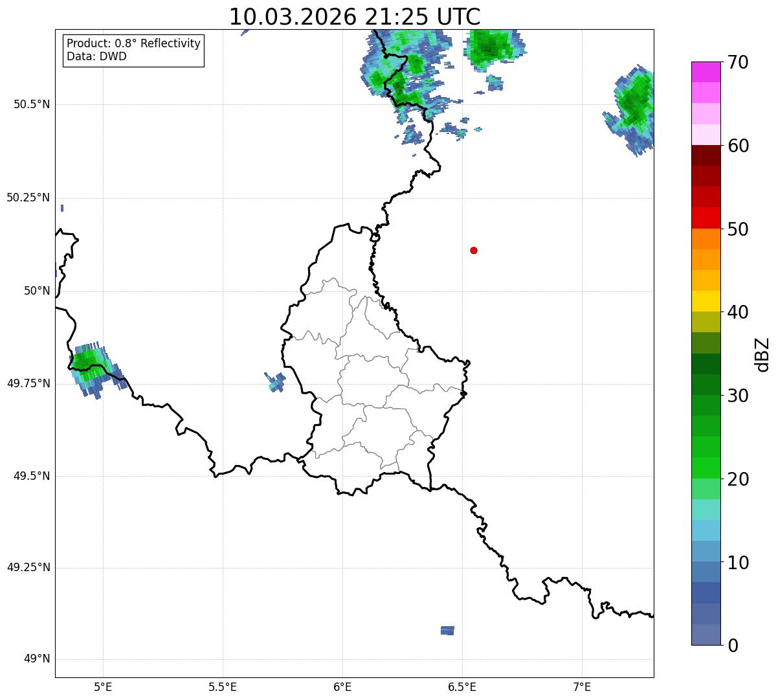Image resolution: width=778 pixels, height=700 pixels.
Task: Click the 49.75°N latitude label
Action: [x=28, y=383]
